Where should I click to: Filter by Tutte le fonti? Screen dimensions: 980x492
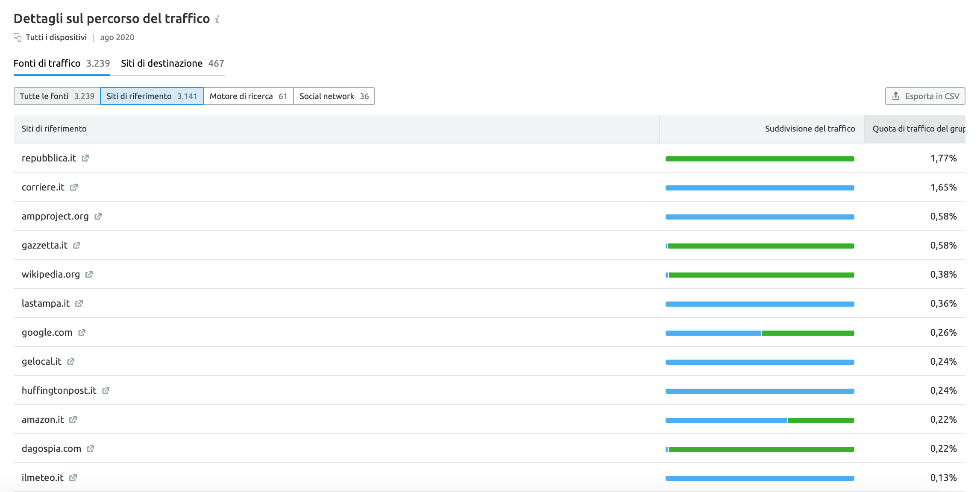(57, 96)
